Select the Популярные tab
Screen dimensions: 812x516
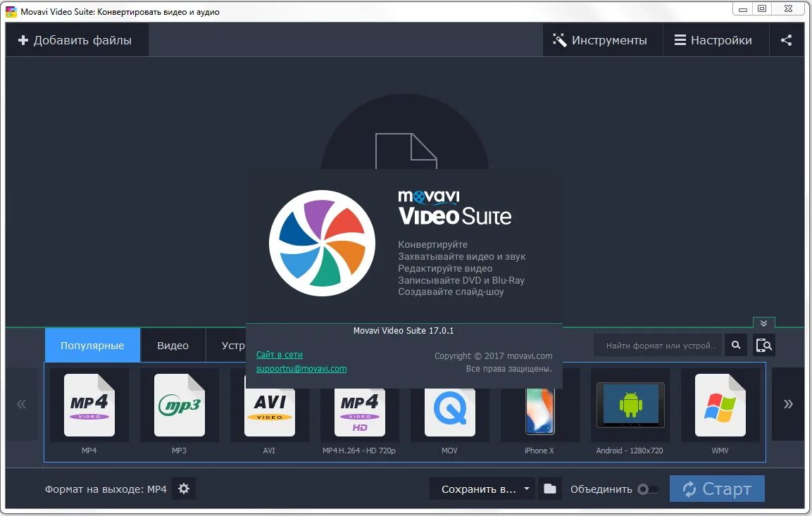pos(92,345)
